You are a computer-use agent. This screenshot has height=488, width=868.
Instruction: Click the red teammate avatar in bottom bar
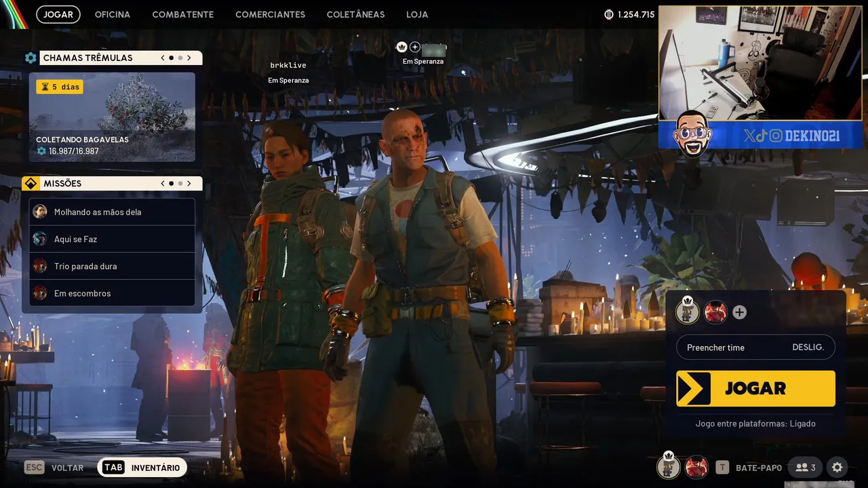[696, 467]
